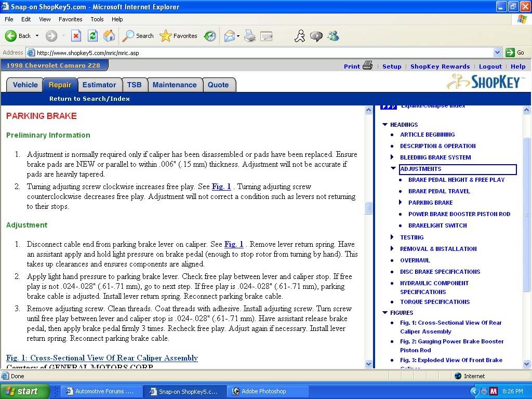532x399 pixels.
Task: Click the Home icon in toolbar
Action: 109,36
